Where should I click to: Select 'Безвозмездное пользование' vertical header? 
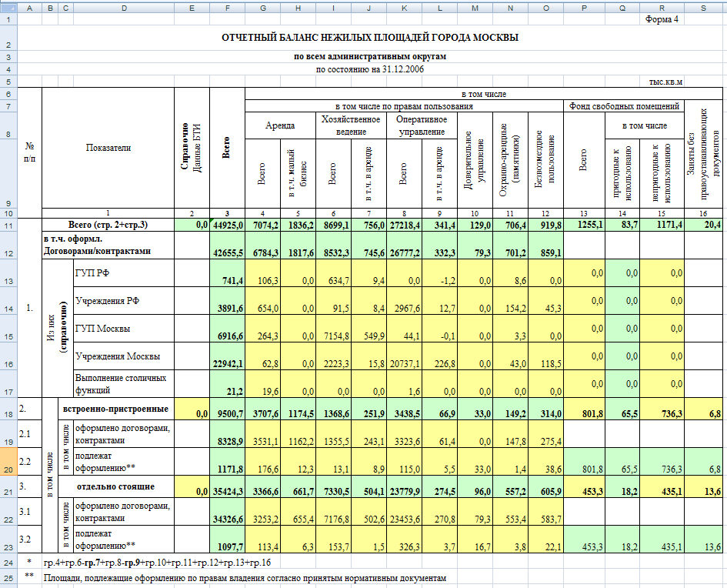tap(545, 160)
